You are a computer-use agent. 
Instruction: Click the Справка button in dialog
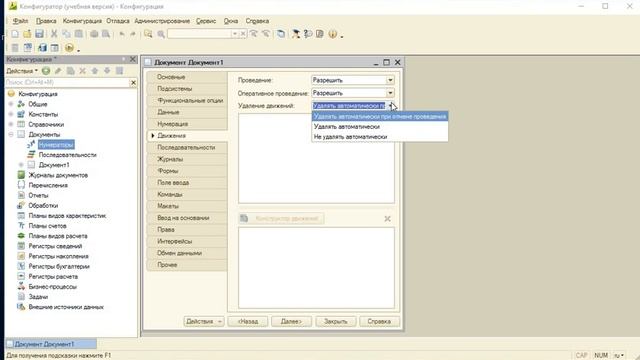pos(379,322)
